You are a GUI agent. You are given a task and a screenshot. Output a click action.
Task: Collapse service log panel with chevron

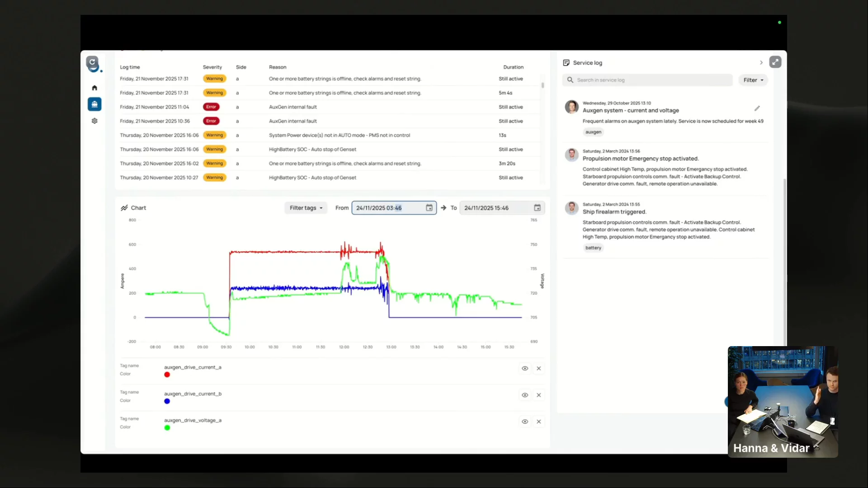[761, 63]
